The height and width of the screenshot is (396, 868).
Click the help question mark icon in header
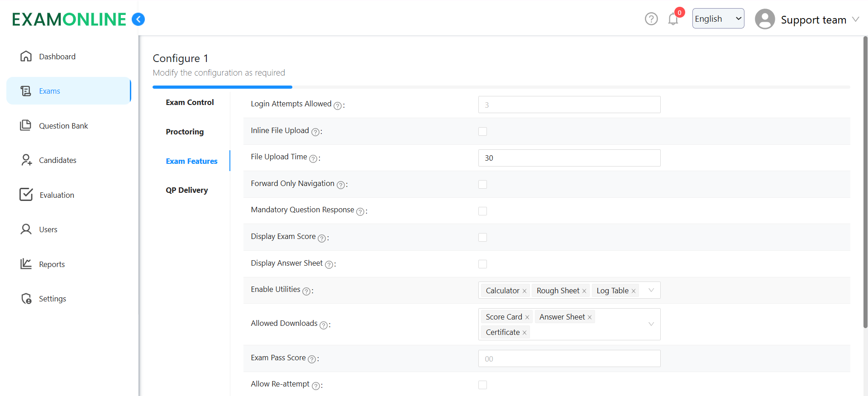[651, 19]
